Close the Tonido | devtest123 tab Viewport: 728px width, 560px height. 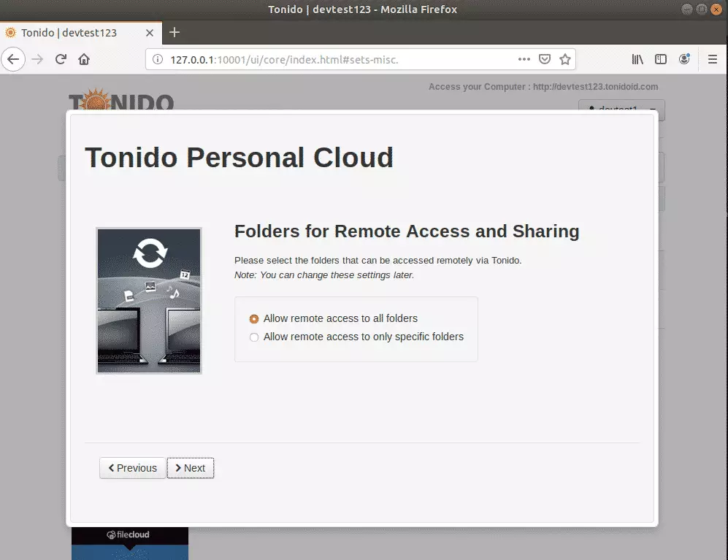pos(150,33)
